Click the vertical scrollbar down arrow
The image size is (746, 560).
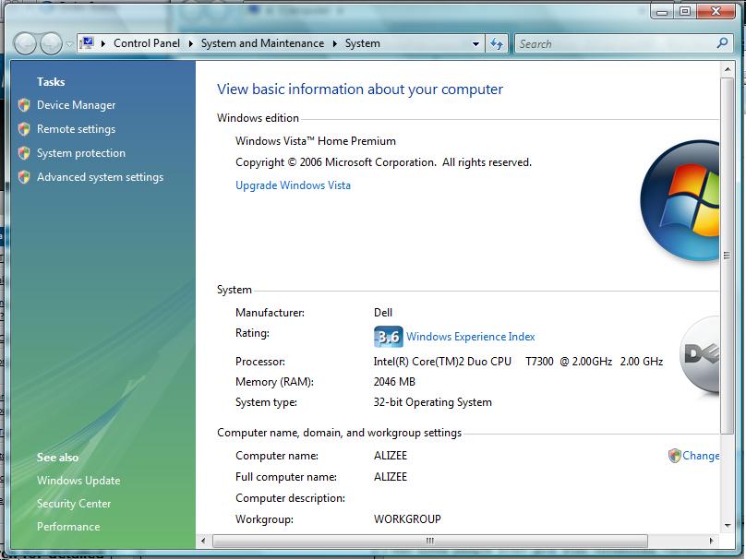(728, 526)
